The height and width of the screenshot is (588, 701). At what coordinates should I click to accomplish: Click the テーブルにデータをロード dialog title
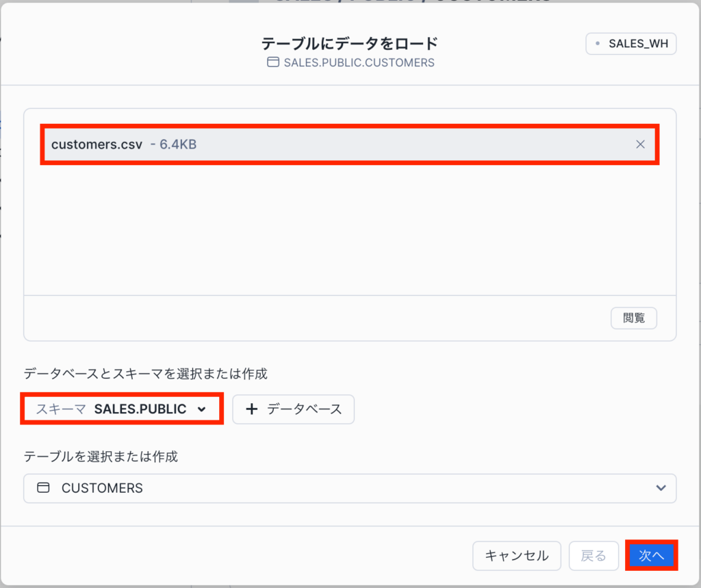pos(349,44)
